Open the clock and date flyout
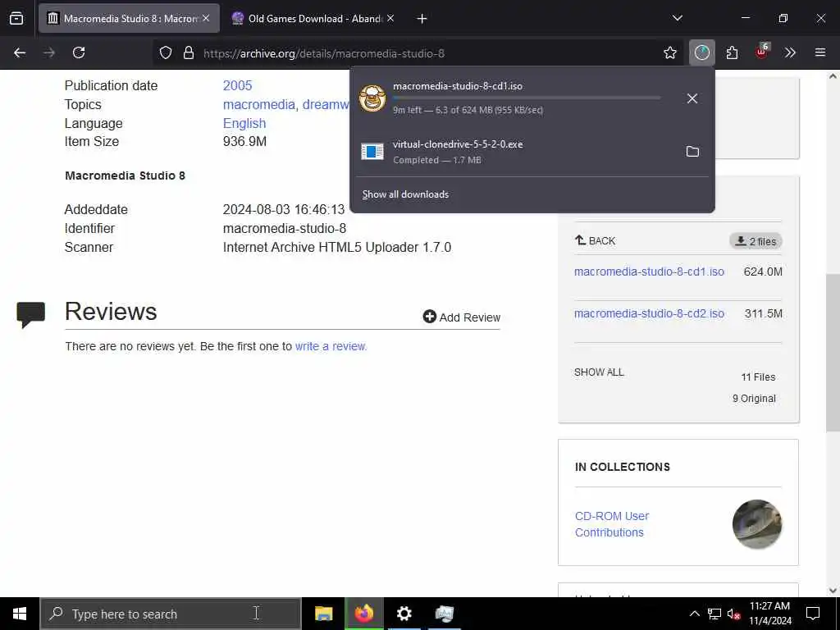 tap(769, 614)
